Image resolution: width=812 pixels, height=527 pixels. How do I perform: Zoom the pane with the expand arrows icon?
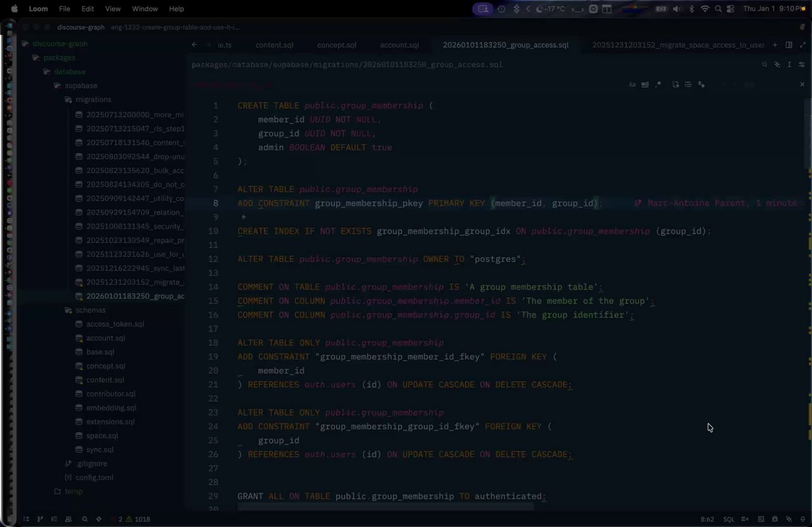tap(802, 45)
